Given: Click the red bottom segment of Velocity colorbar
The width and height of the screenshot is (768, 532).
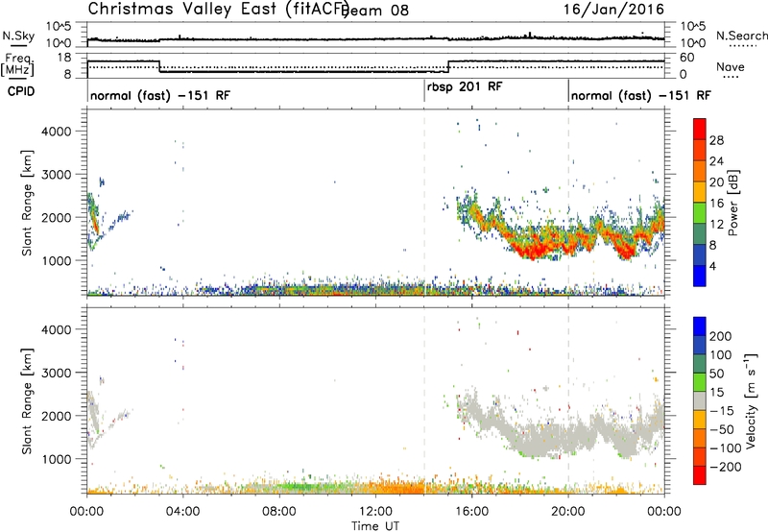Looking at the screenshot, I should point(700,475).
